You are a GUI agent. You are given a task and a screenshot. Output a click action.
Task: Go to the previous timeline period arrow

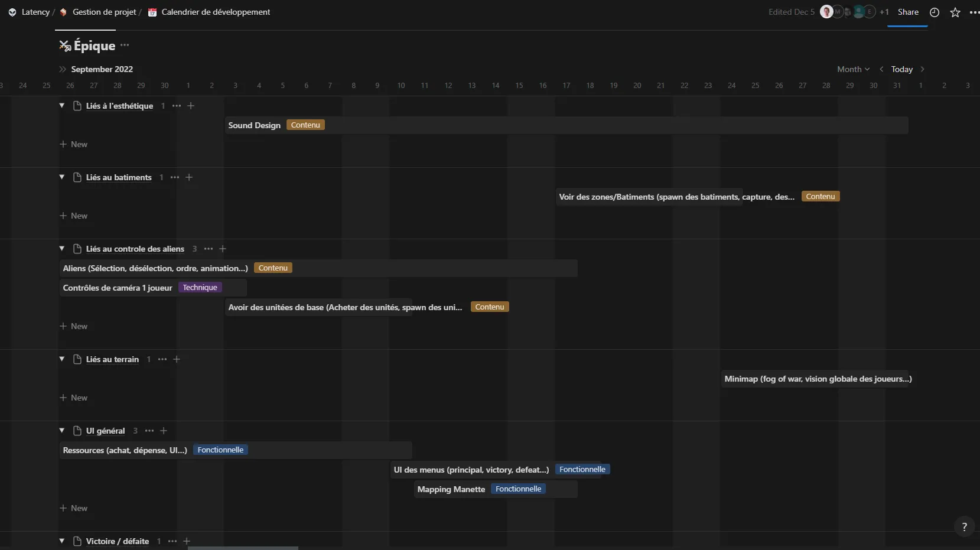881,69
